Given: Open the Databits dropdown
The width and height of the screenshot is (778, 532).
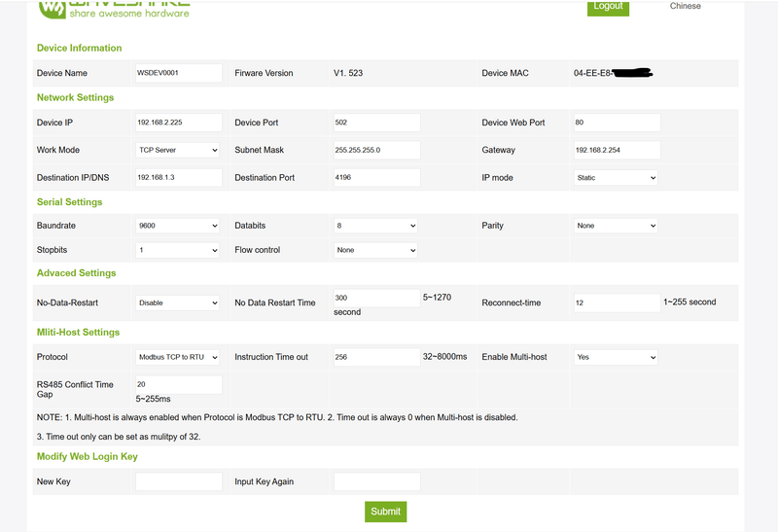Looking at the screenshot, I should click(x=375, y=226).
